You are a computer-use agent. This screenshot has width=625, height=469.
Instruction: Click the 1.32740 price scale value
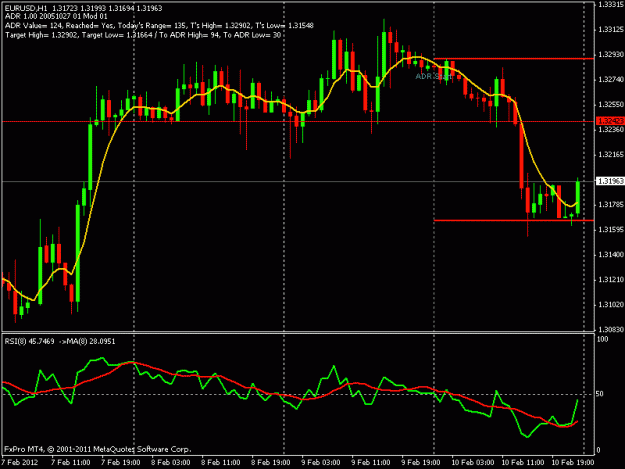tap(611, 79)
